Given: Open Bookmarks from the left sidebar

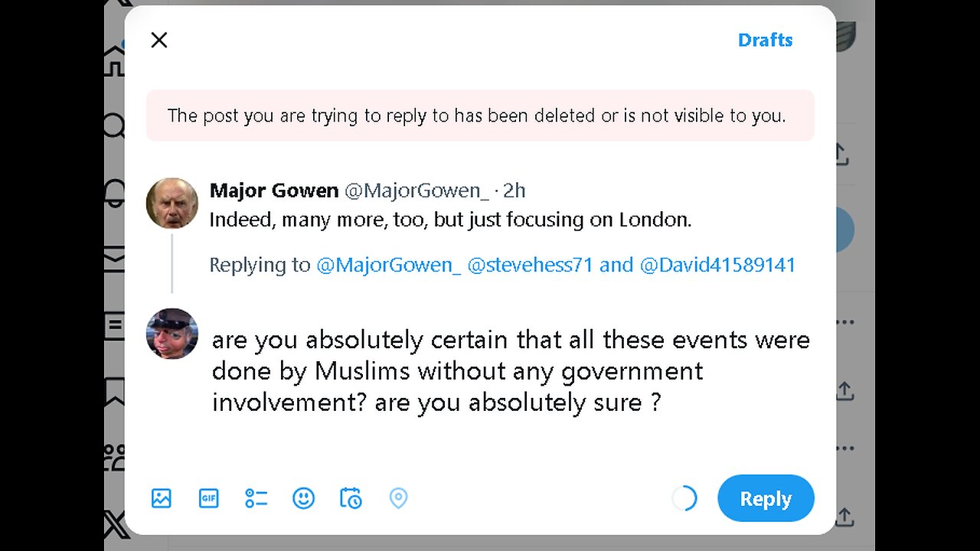Looking at the screenshot, I should (x=115, y=390).
